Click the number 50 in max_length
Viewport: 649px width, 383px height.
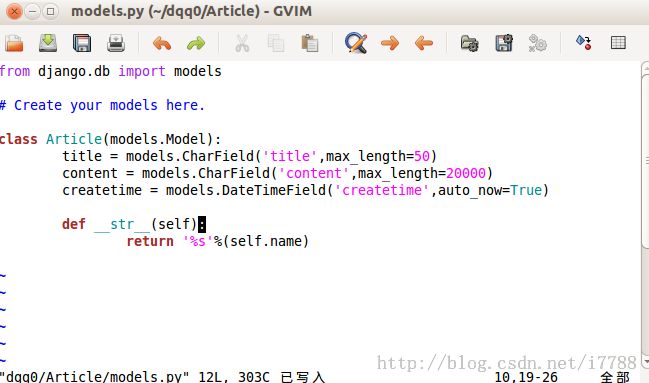point(422,156)
